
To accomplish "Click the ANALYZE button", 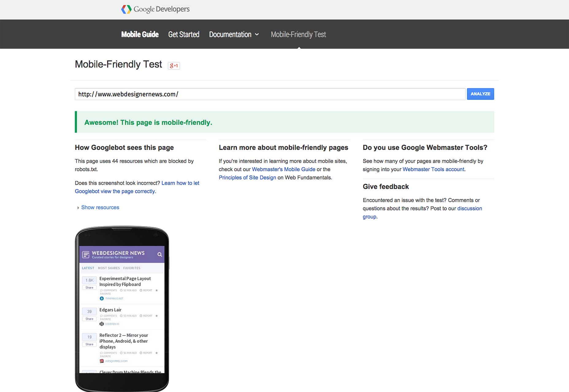I will point(480,94).
